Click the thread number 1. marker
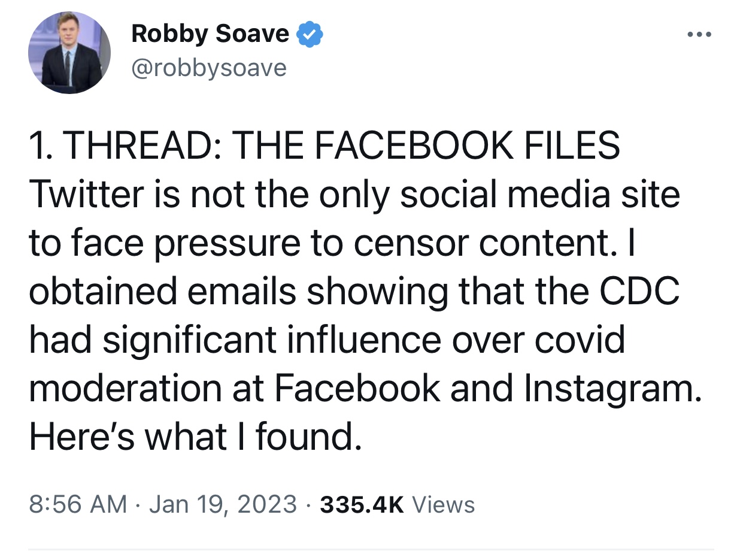Screen dimensions: 743x560 (x=42, y=146)
